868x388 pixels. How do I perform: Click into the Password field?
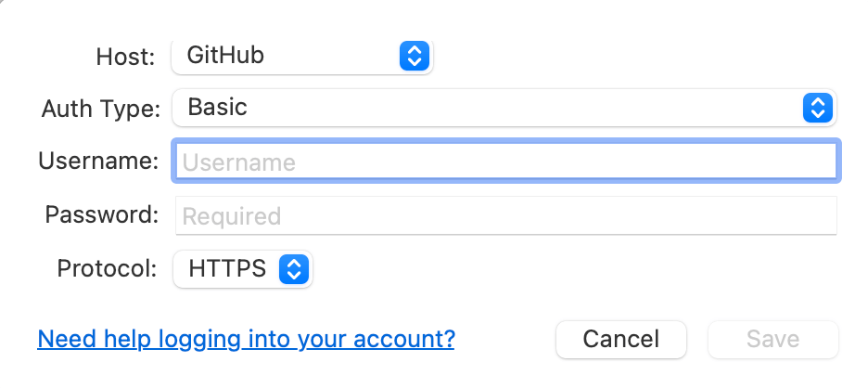point(506,216)
